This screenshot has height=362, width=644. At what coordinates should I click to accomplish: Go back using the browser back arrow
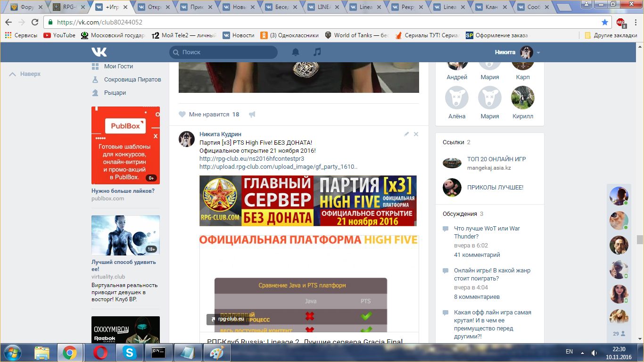(9, 22)
